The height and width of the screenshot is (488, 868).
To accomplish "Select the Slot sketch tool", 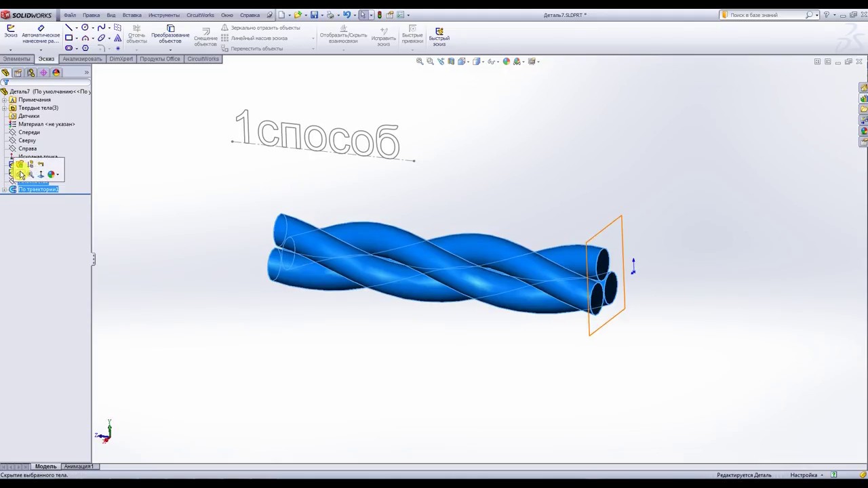I will click(x=68, y=48).
